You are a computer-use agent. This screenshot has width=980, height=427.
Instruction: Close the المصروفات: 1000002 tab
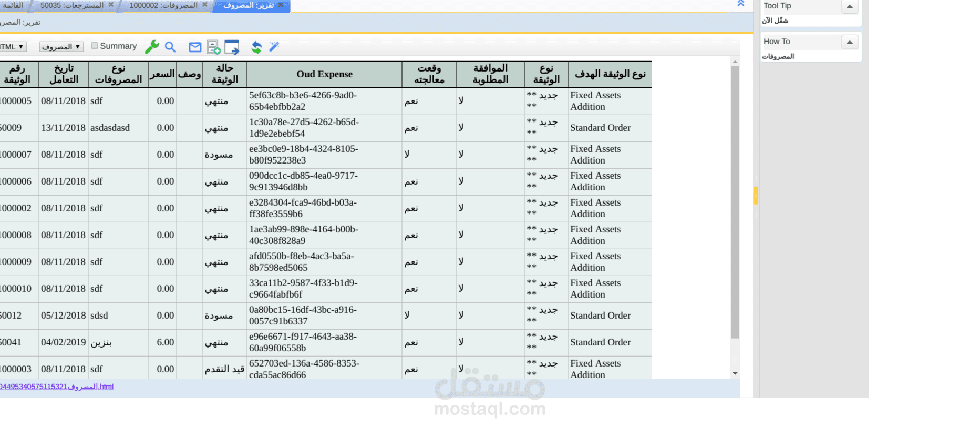tap(205, 5)
